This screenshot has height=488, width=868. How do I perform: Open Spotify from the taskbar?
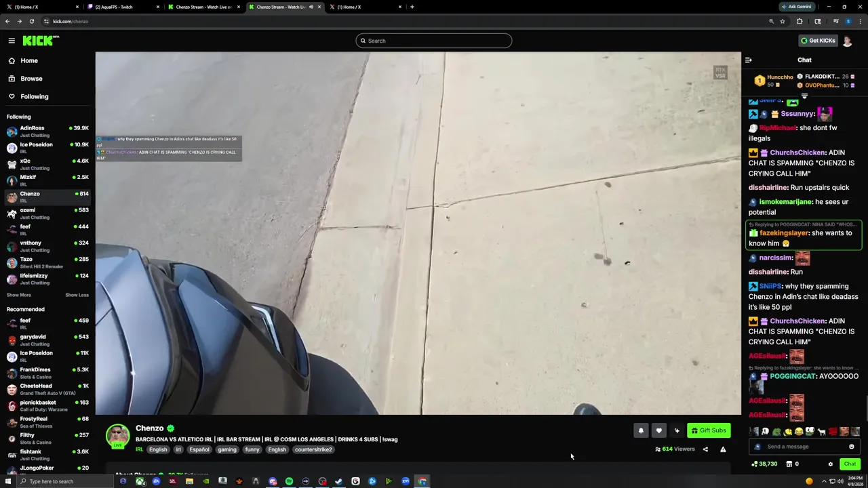[x=289, y=481]
